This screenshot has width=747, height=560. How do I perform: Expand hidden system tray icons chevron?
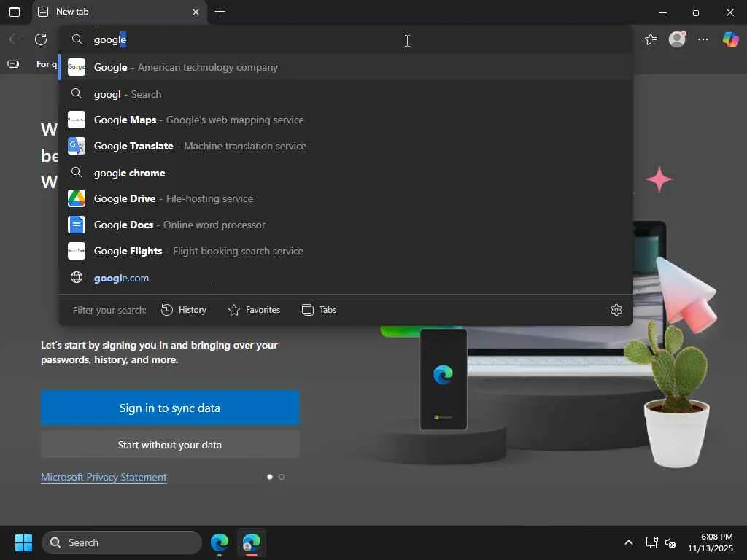(x=629, y=542)
